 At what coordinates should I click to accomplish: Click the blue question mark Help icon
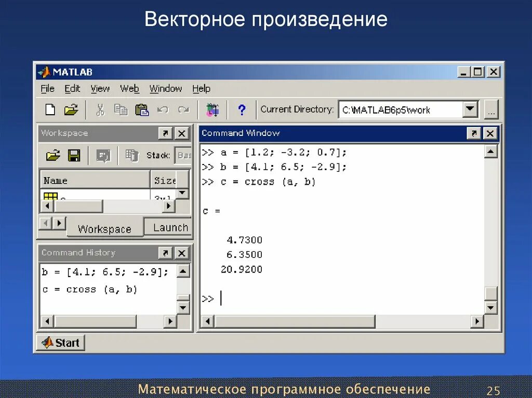[x=242, y=110]
